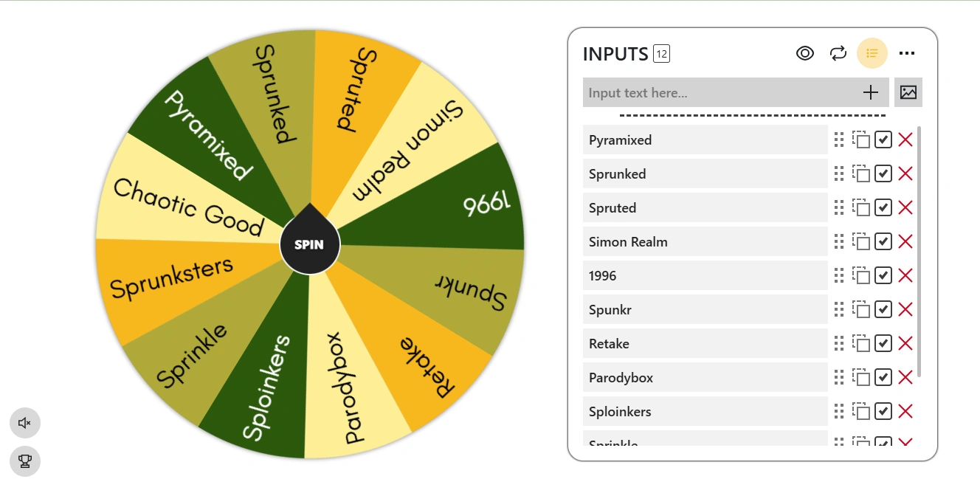Screen dimensions: 980x479
Task: Duplicate the Spruted entry
Action: pos(860,207)
